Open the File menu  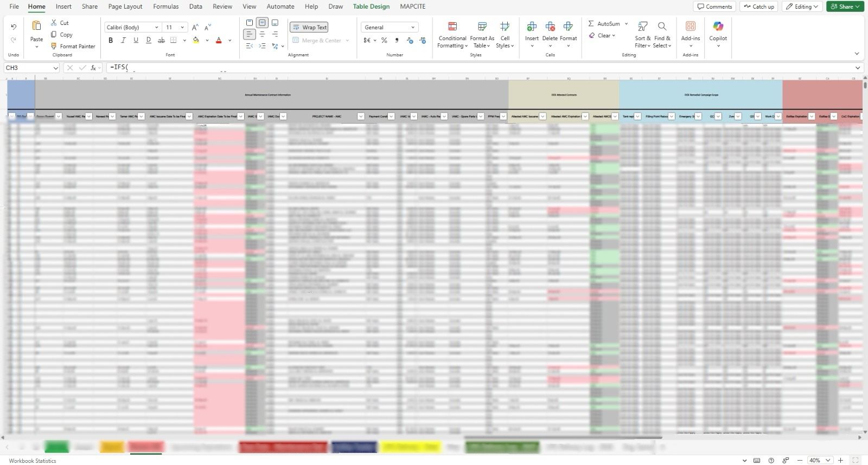tap(14, 7)
